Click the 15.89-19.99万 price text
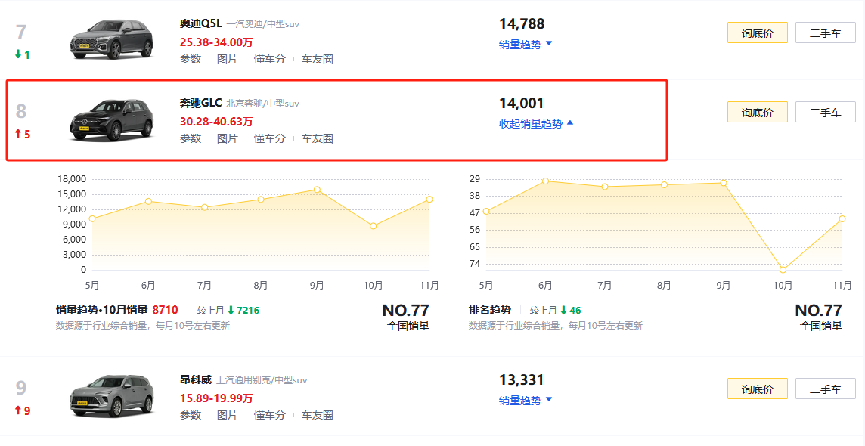Screen dimensions: 865x446 pos(216,398)
